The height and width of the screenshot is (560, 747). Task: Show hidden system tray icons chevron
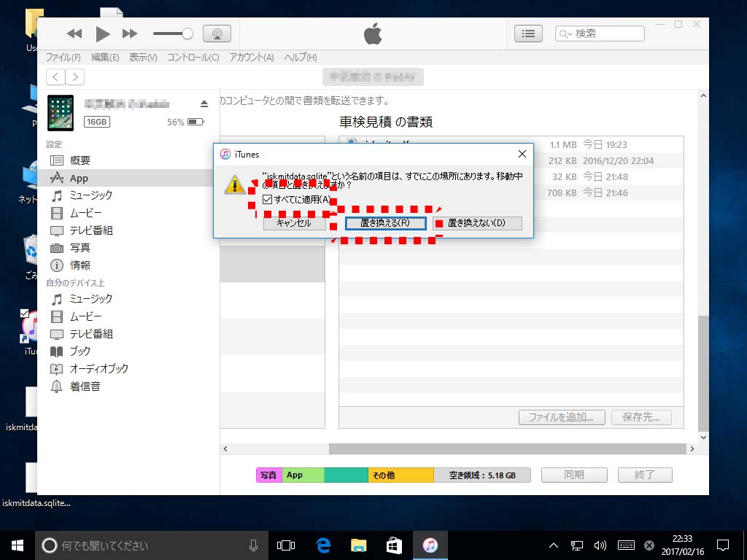(x=554, y=545)
